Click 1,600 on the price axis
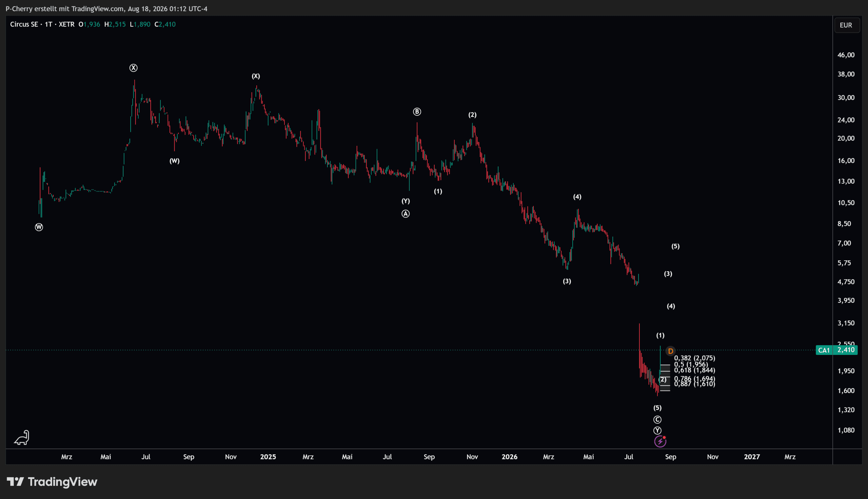Image resolution: width=868 pixels, height=499 pixels. coord(846,391)
